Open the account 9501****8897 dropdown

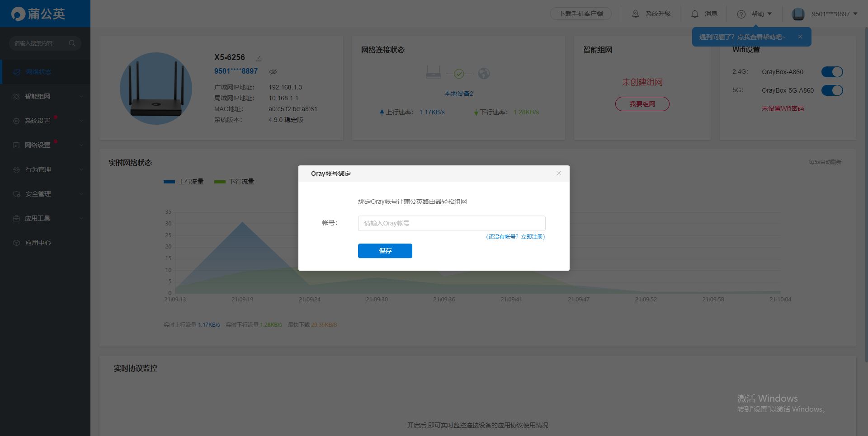pos(834,14)
